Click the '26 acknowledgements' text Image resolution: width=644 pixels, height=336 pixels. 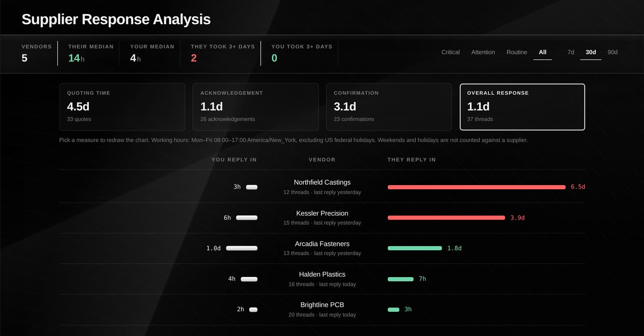click(227, 119)
